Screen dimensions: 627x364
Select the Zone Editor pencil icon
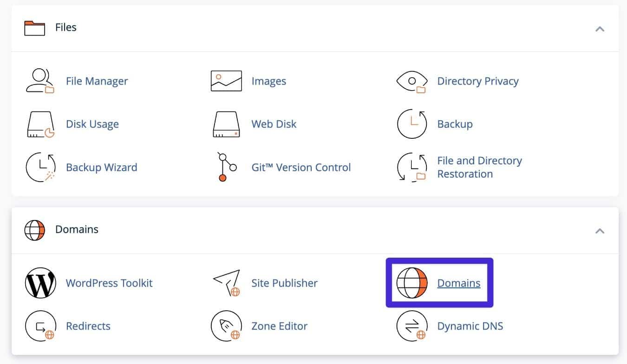click(x=226, y=325)
